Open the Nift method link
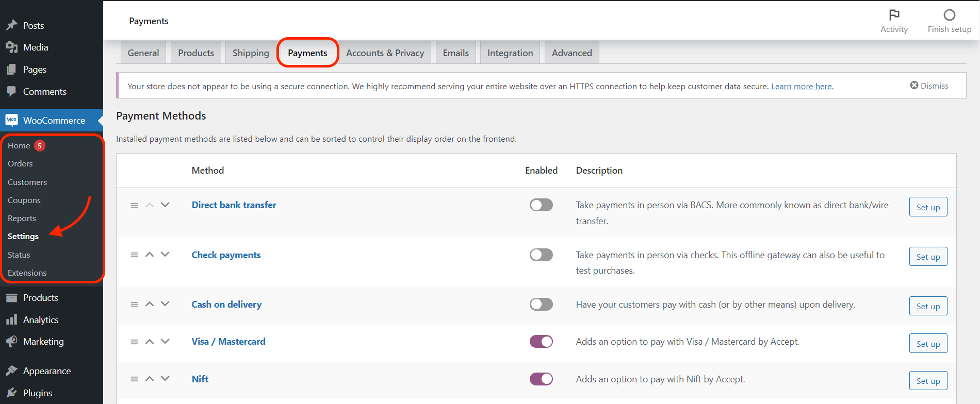 [200, 379]
